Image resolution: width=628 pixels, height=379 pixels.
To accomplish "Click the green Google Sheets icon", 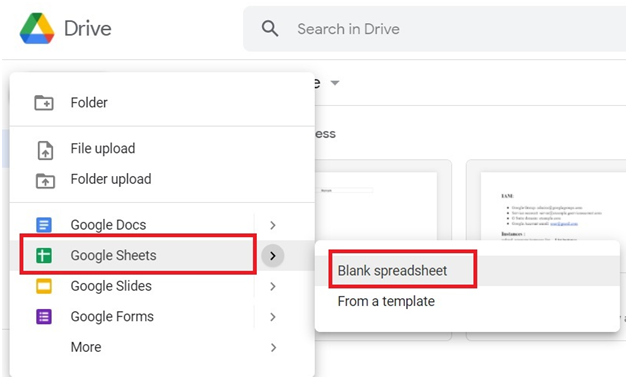I will tap(44, 256).
